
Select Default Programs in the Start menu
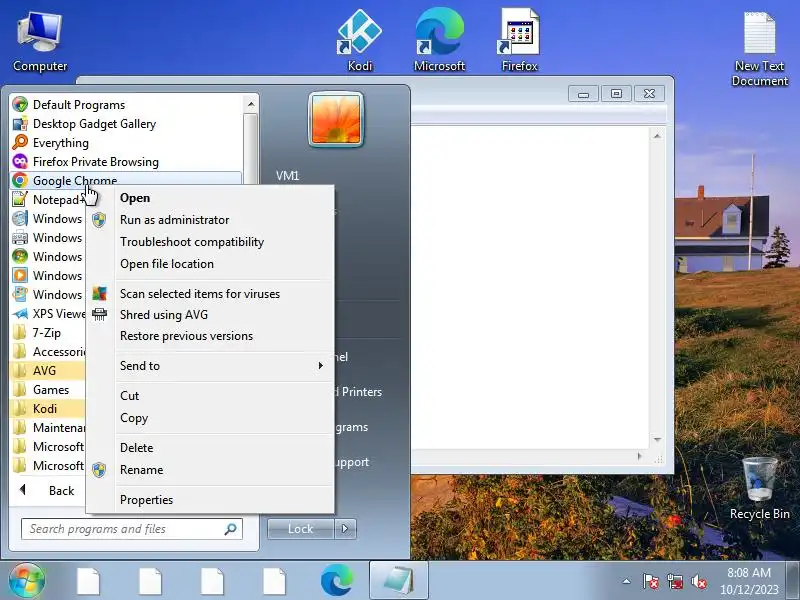pyautogui.click(x=127, y=105)
